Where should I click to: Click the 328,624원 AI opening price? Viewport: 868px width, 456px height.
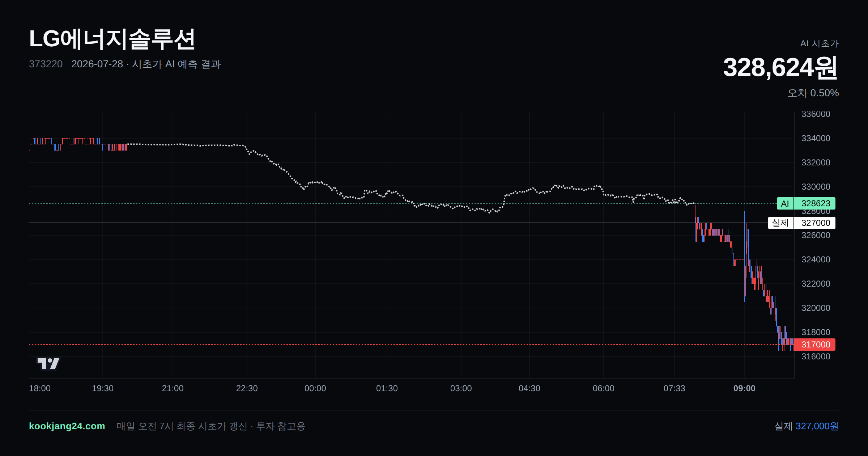tap(780, 67)
